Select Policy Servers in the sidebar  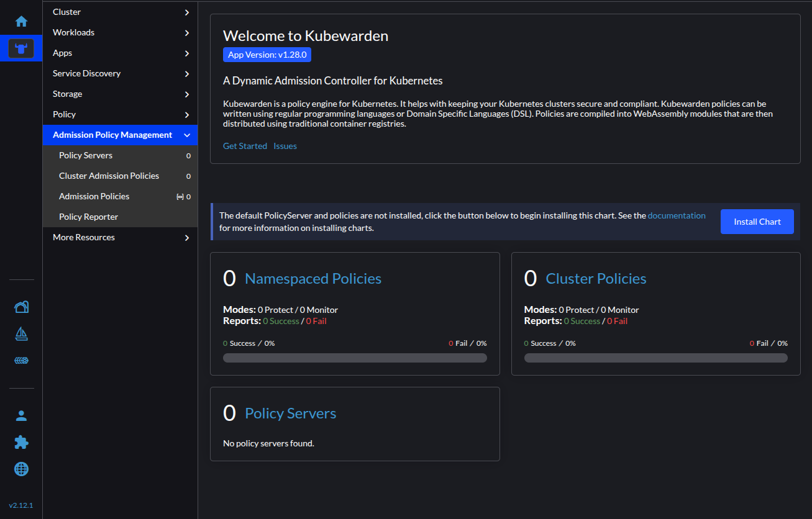click(x=84, y=155)
